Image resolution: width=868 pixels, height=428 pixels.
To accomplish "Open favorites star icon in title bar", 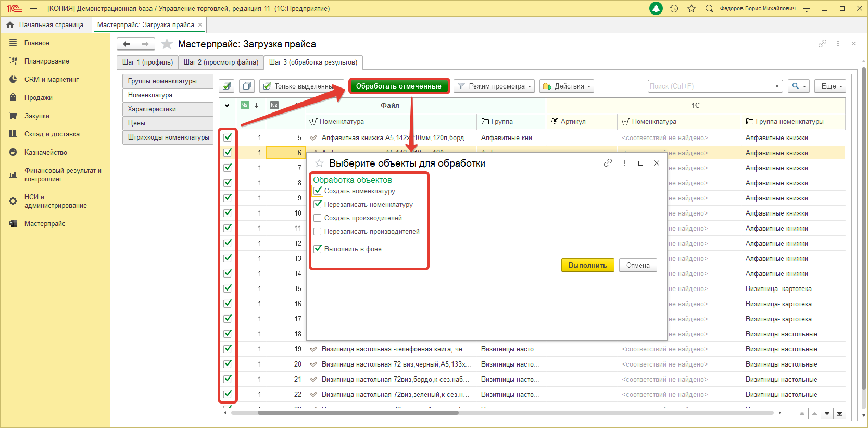I will [691, 9].
